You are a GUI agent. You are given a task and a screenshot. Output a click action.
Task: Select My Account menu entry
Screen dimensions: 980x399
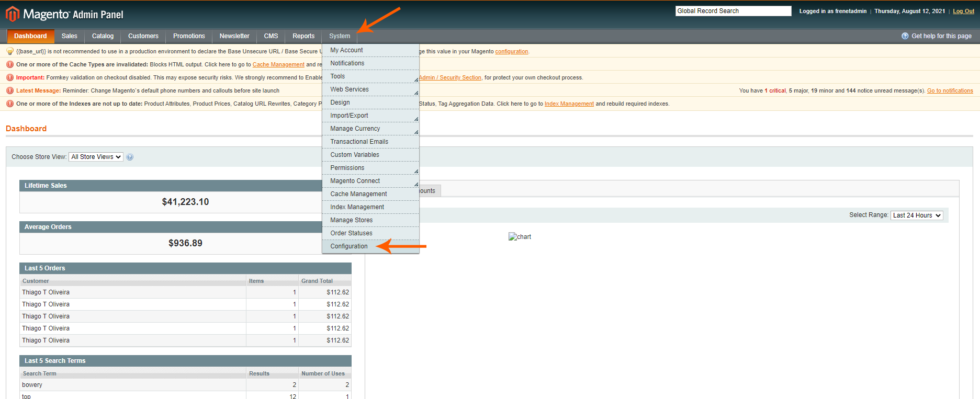[370, 50]
